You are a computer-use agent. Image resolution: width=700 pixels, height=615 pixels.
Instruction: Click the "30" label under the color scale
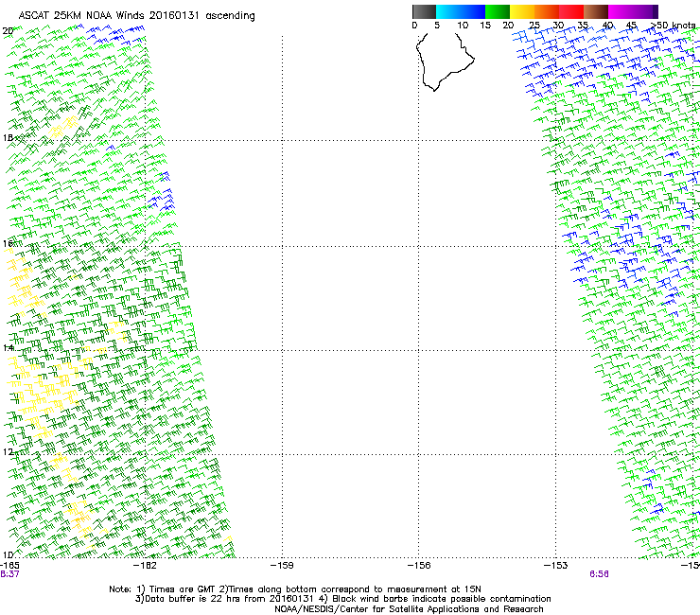tap(558, 26)
